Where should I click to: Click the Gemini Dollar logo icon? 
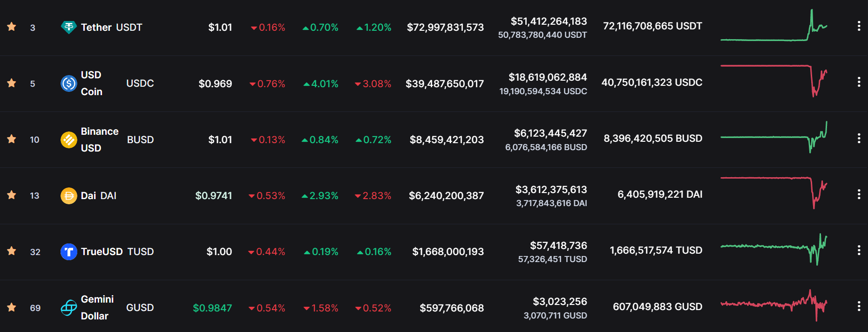click(68, 308)
